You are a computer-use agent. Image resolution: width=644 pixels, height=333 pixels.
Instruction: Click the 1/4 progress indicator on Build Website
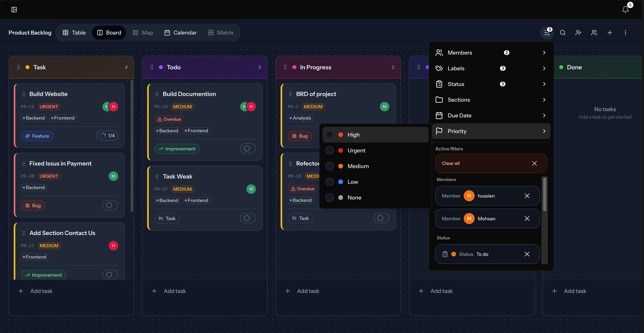pos(107,136)
